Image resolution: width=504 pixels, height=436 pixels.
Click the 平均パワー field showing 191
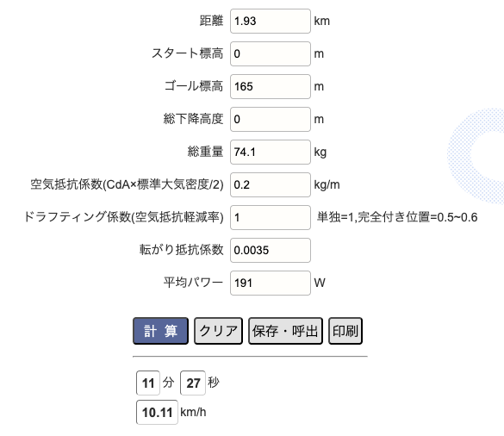point(271,283)
